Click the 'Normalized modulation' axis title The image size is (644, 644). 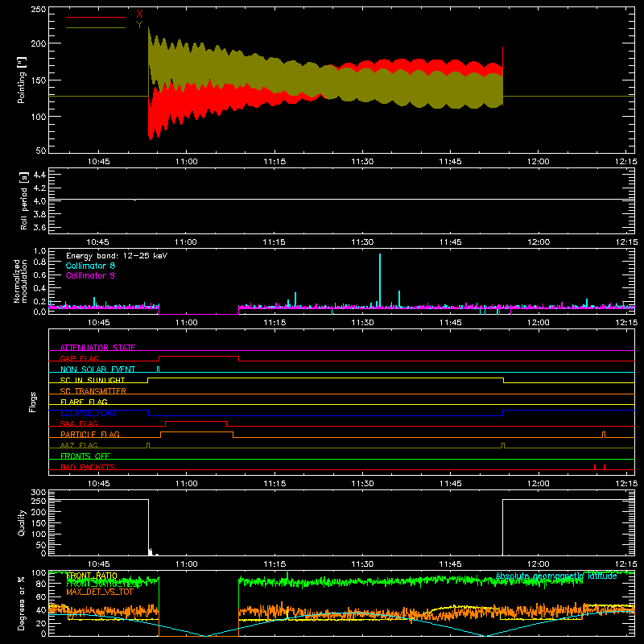[x=19, y=281]
